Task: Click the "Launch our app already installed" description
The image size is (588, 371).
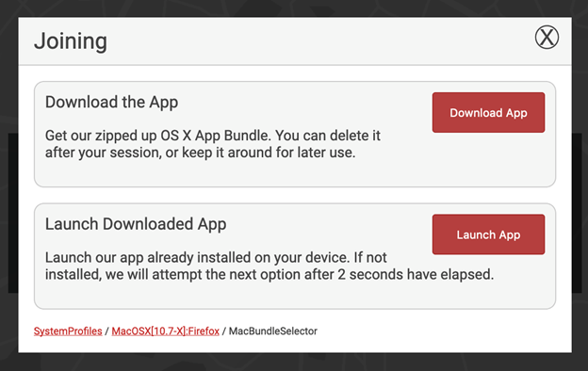Action: pyautogui.click(x=269, y=266)
